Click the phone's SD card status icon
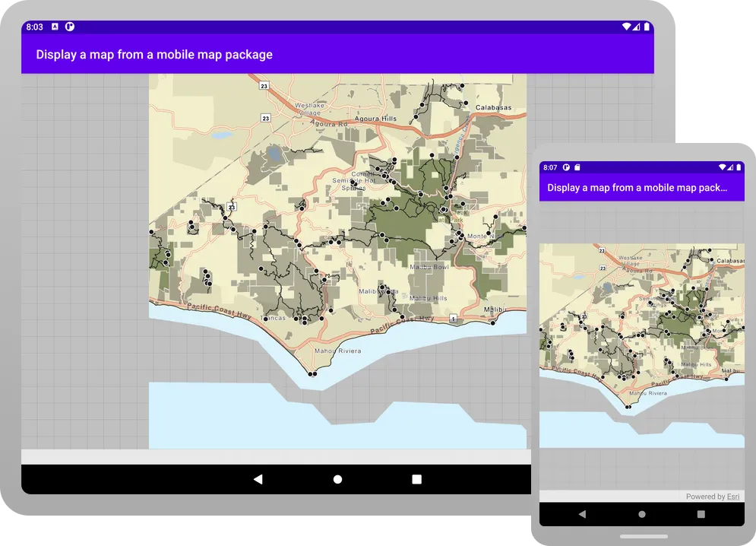The image size is (756, 546). tap(577, 167)
